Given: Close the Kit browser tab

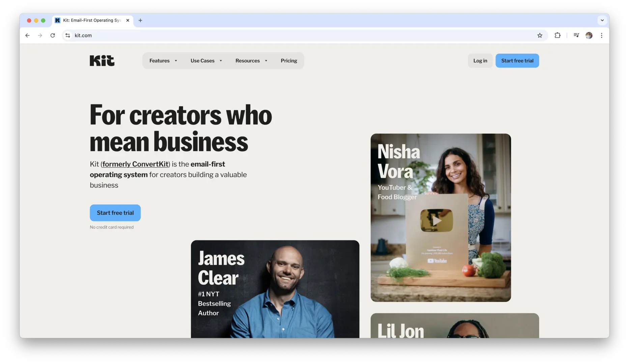Looking at the screenshot, I should [x=128, y=20].
